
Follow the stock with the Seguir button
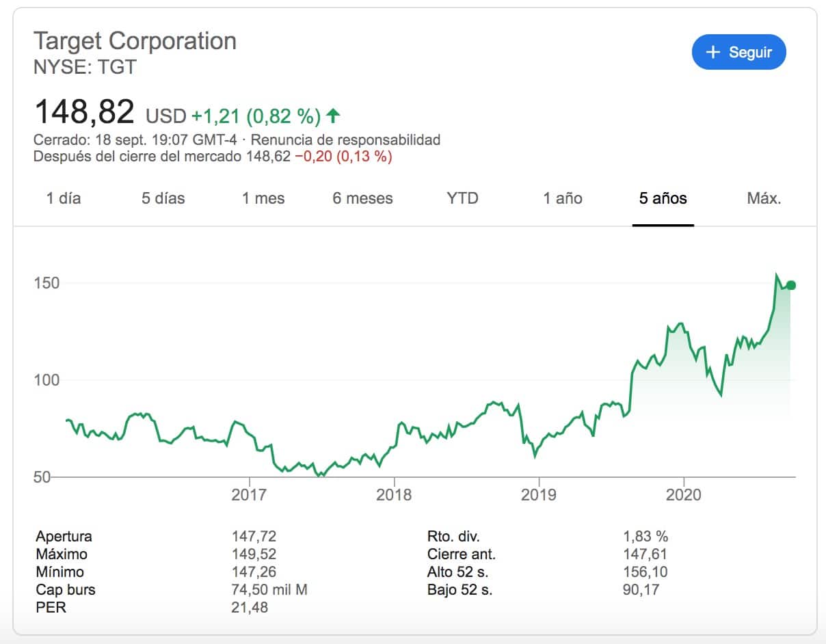coord(739,53)
